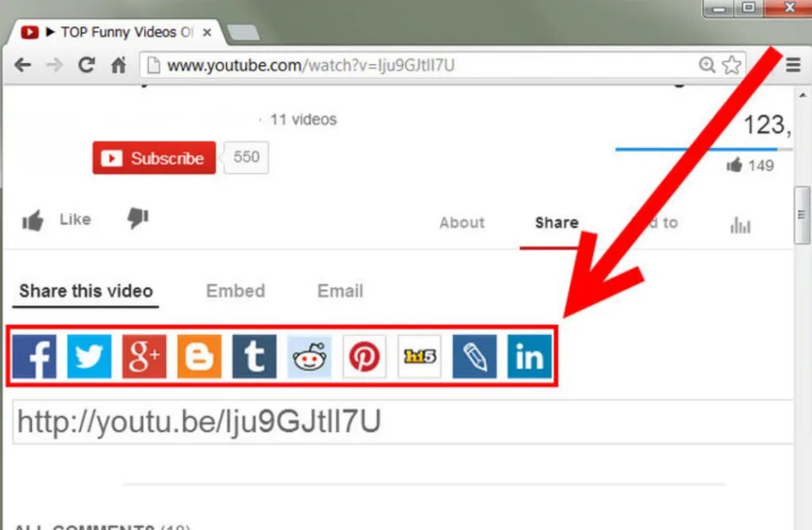This screenshot has width=812, height=530.
Task: Minimize the Chrome window
Action: [718, 8]
